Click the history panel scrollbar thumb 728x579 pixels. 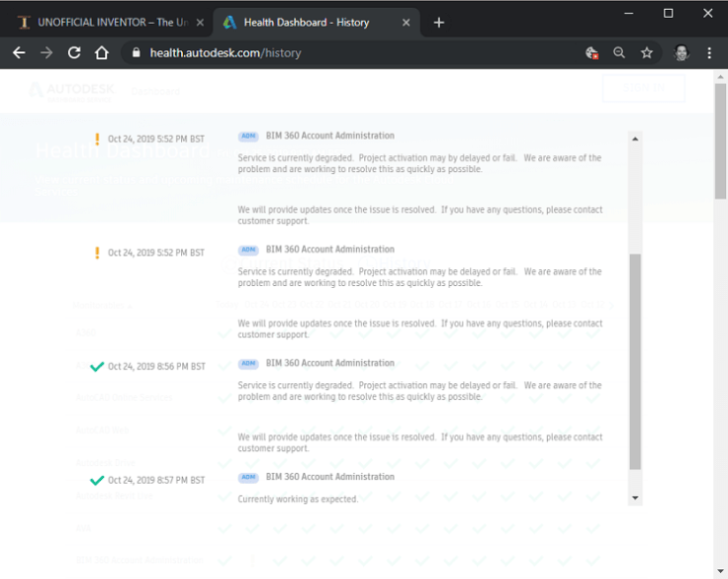(x=635, y=361)
